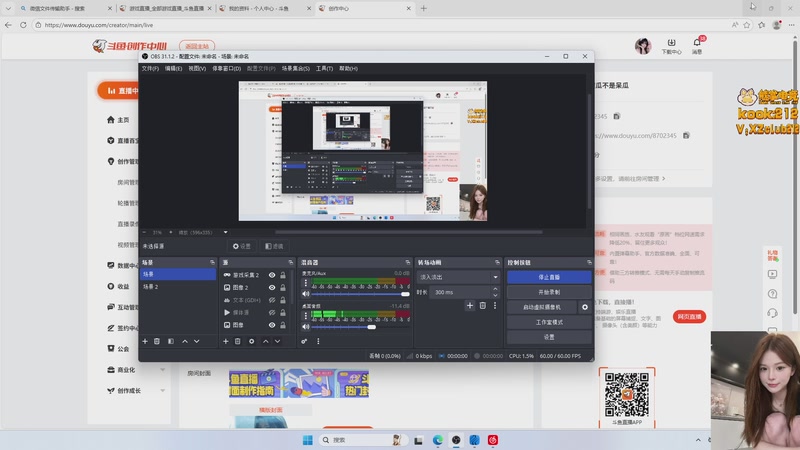The width and height of the screenshot is (800, 450).
Task: Open virtual camera settings gear
Action: pos(585,307)
